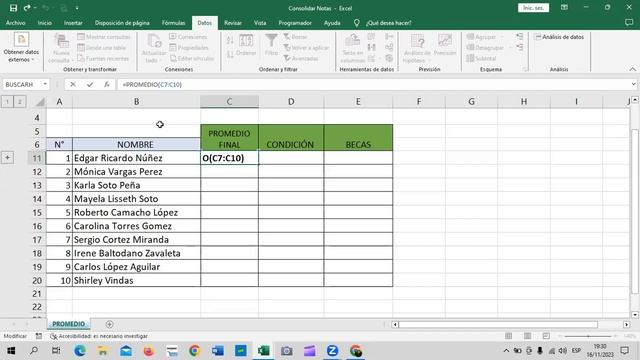This screenshot has height=360, width=640.
Task: Click the Análisis de datos button
Action: (559, 37)
